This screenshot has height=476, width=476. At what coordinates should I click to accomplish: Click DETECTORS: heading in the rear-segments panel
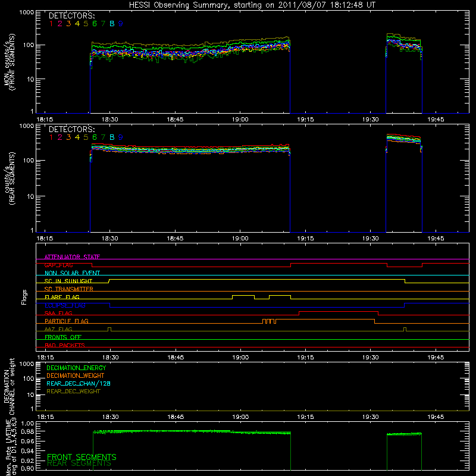(x=71, y=129)
